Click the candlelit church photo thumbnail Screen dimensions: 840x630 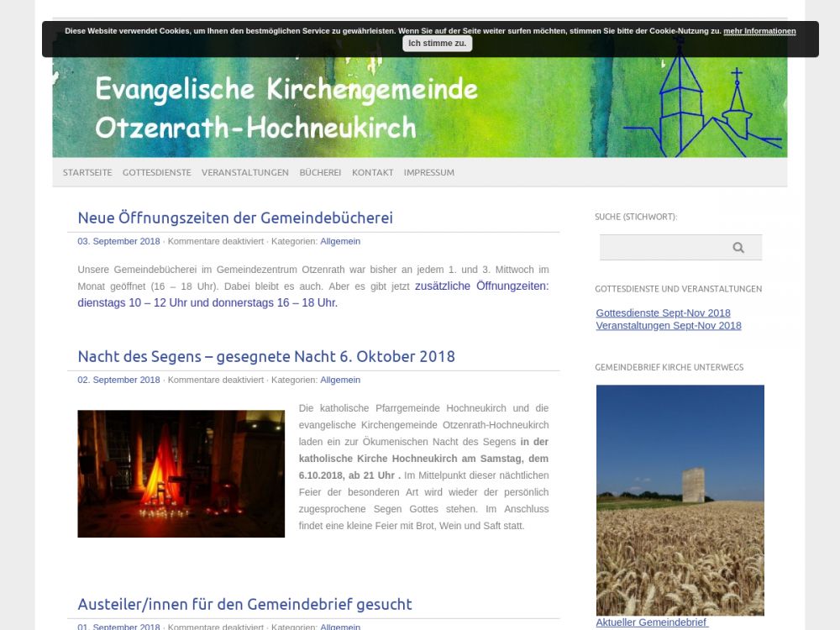[181, 474]
